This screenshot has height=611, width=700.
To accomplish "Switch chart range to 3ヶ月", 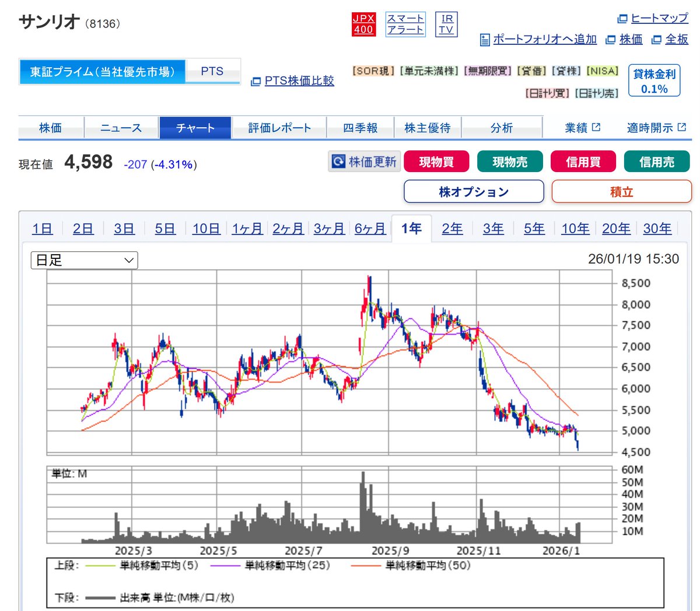I will 329,229.
